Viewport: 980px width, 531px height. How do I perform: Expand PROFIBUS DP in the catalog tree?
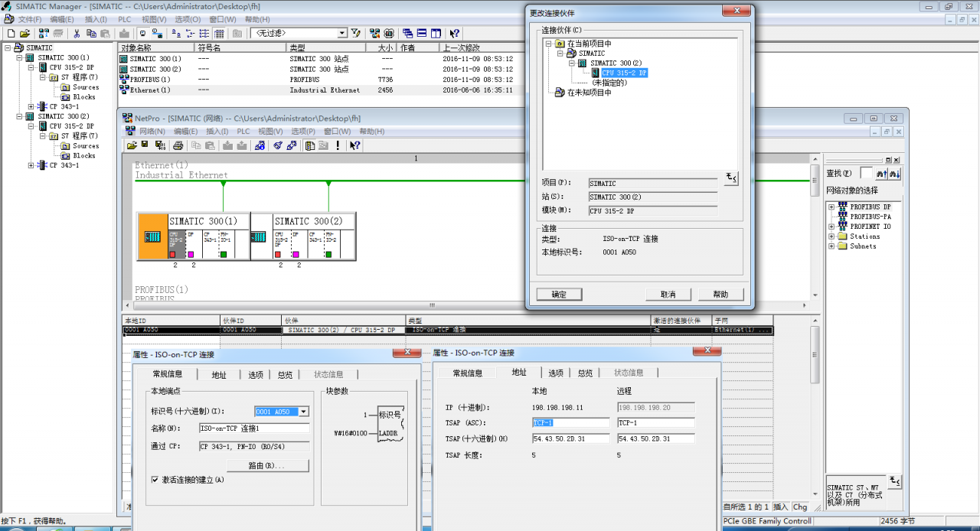point(831,207)
